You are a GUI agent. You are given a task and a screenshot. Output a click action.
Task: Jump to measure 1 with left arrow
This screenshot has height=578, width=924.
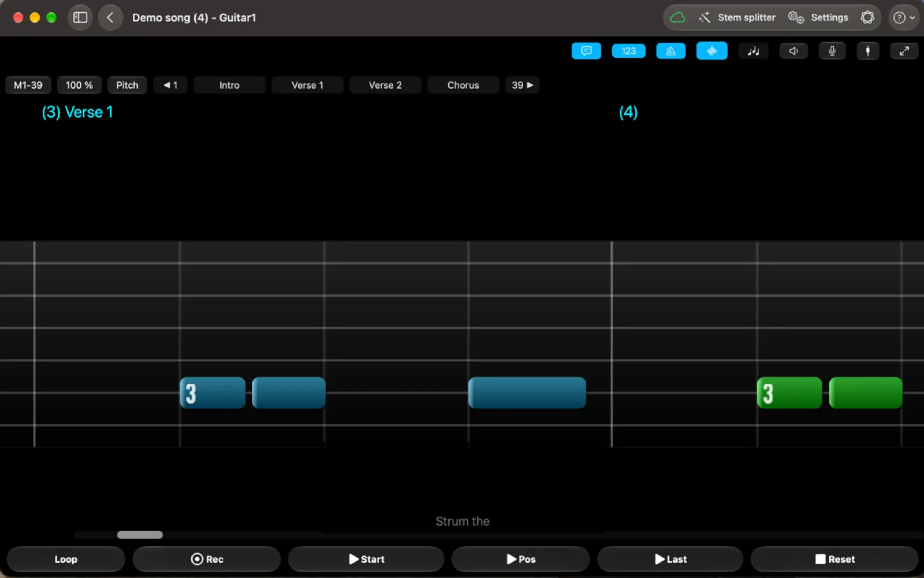(x=170, y=85)
